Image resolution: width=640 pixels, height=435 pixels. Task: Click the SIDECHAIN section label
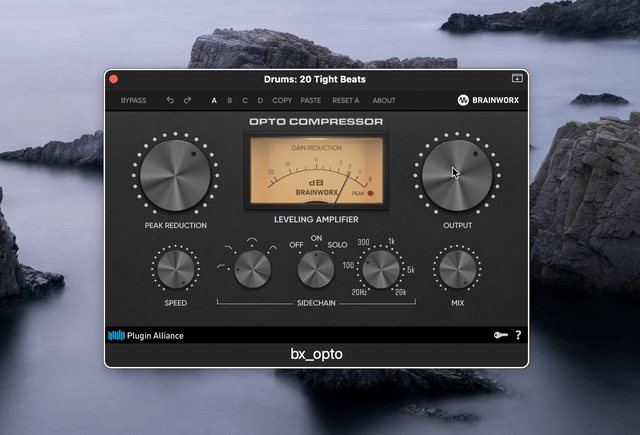[316, 303]
